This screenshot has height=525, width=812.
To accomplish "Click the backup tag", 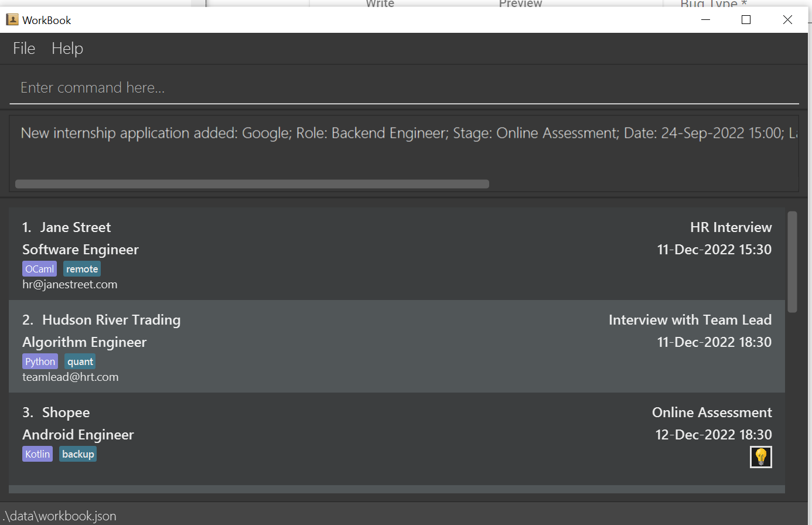I will click(78, 454).
